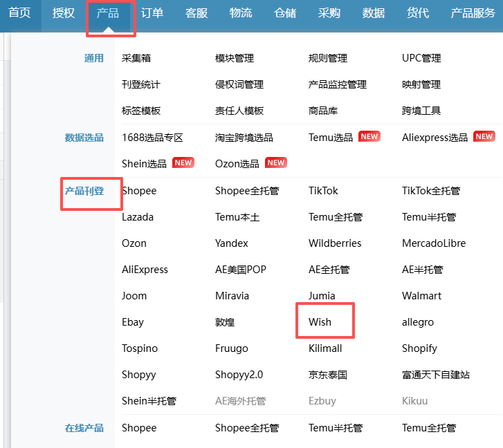
Task: Go to Ozon选品 entry
Action: coord(237,164)
